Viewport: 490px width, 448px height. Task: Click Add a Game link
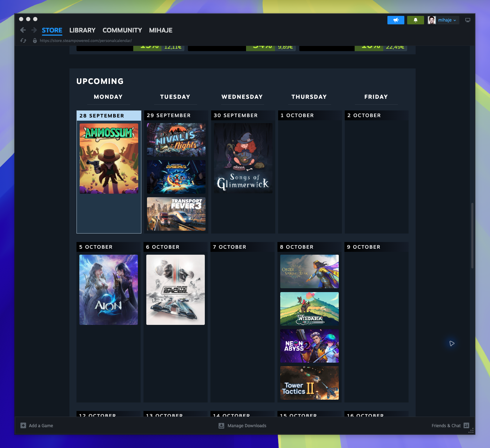point(41,426)
